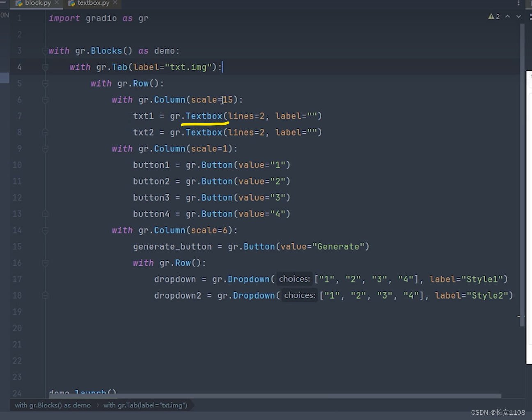Collapse the Column(scale=6) block on line 14
Image resolution: width=532 pixels, height=420 pixels.
[x=45, y=231]
